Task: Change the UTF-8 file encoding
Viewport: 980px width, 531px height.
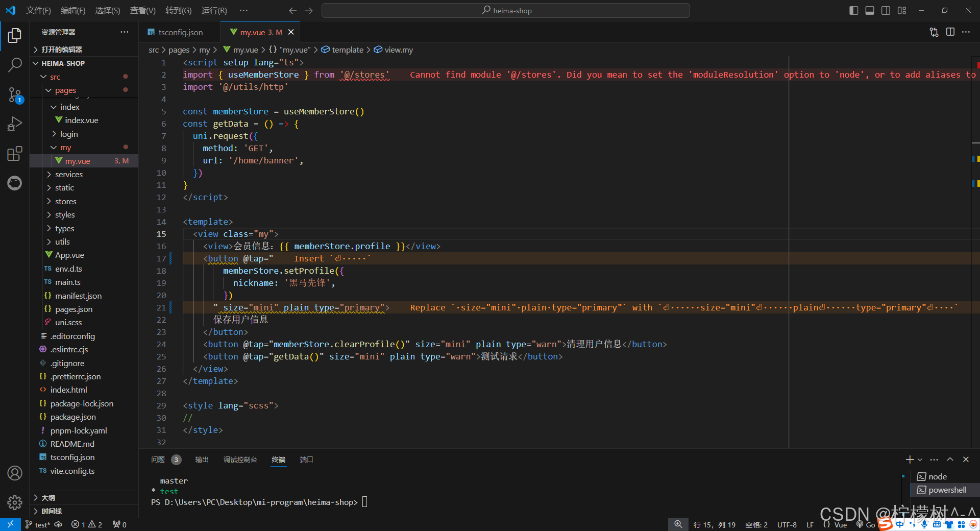Action: coord(787,525)
